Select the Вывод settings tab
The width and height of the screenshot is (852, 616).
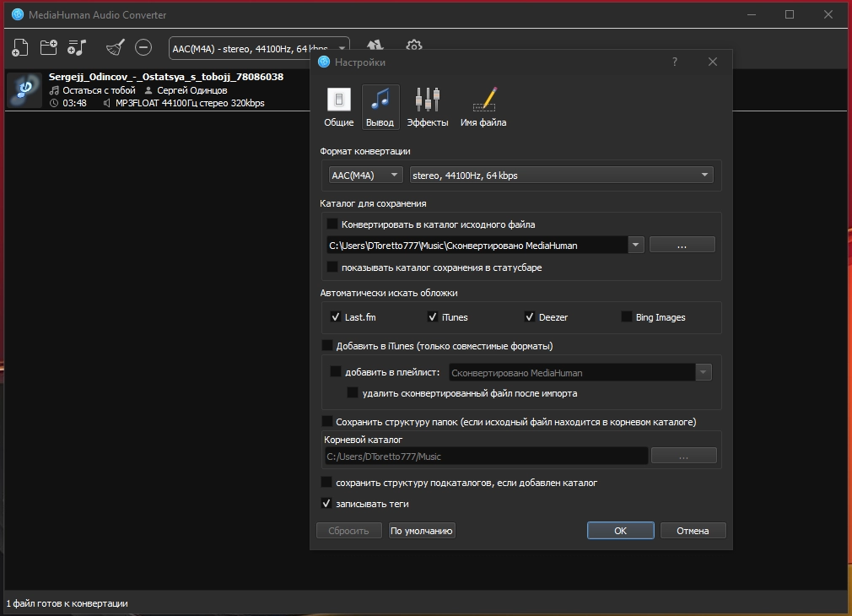pyautogui.click(x=380, y=107)
